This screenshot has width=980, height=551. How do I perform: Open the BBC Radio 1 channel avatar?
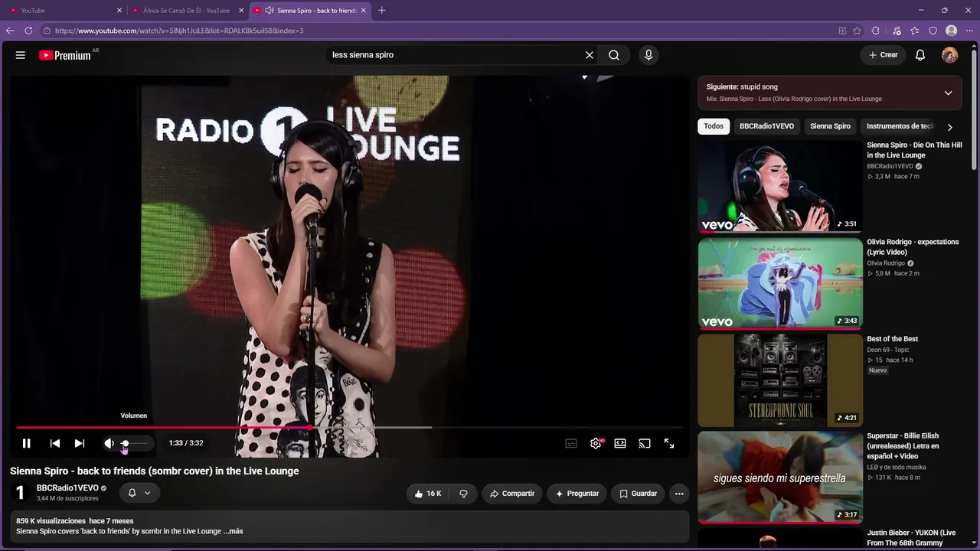tap(20, 493)
